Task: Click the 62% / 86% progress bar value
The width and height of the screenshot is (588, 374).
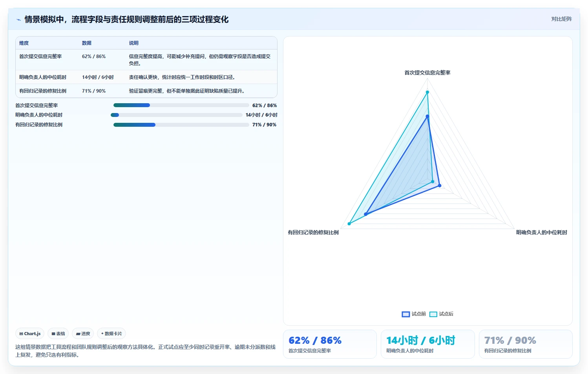Action: pos(265,106)
